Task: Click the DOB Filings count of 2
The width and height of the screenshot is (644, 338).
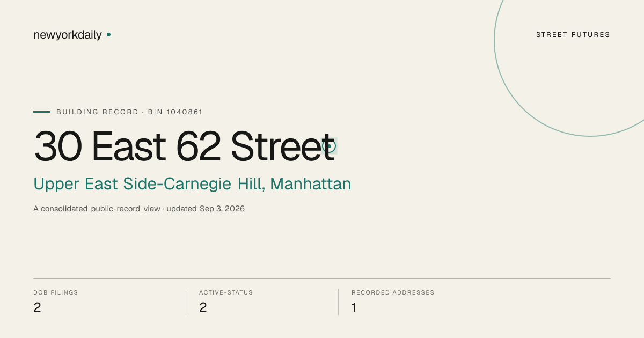Action: 37,307
